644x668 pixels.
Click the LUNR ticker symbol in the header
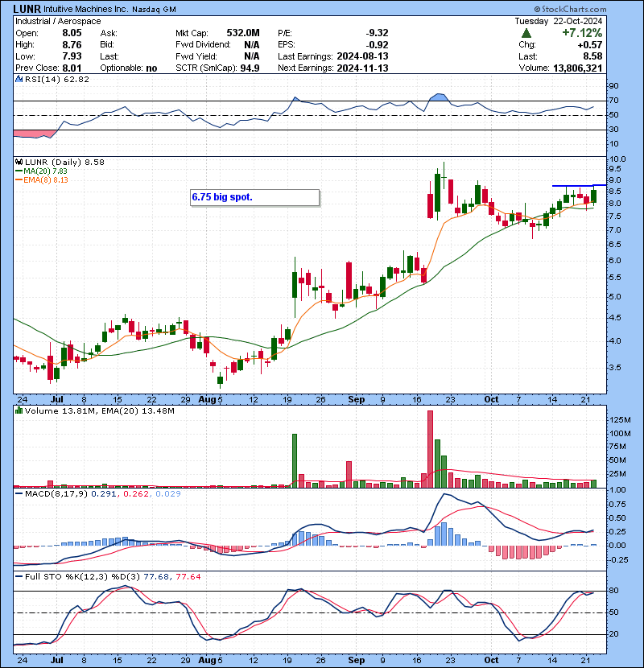(x=27, y=9)
